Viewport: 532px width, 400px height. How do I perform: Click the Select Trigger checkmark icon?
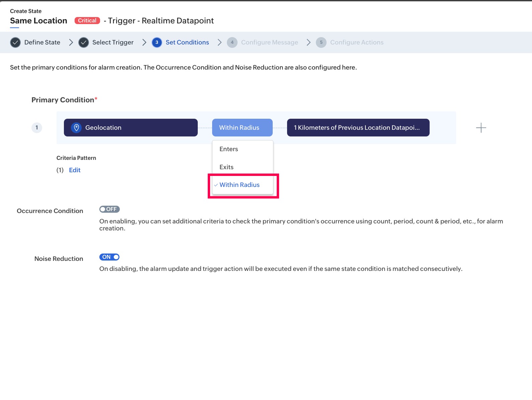click(x=84, y=42)
